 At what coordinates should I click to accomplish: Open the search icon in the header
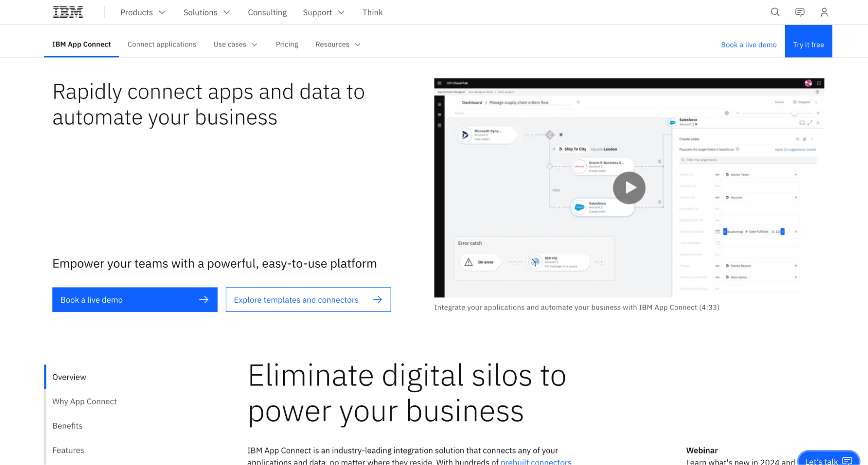(x=775, y=12)
